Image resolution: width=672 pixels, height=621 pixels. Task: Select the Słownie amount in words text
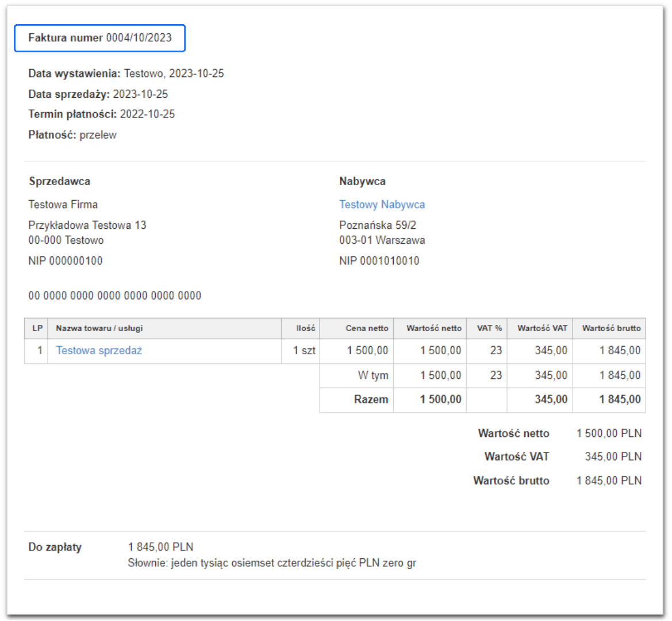coord(272,563)
